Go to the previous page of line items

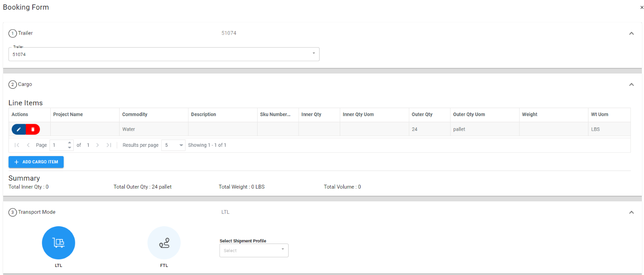click(28, 145)
